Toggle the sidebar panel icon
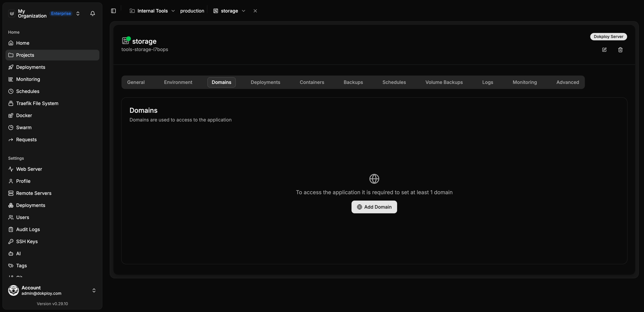The image size is (644, 312). (x=114, y=11)
